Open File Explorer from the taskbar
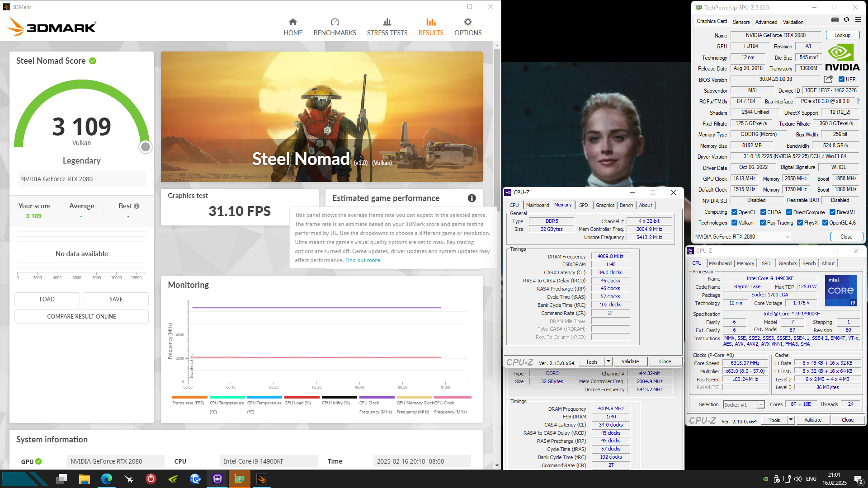Image resolution: width=868 pixels, height=488 pixels. coord(84,479)
